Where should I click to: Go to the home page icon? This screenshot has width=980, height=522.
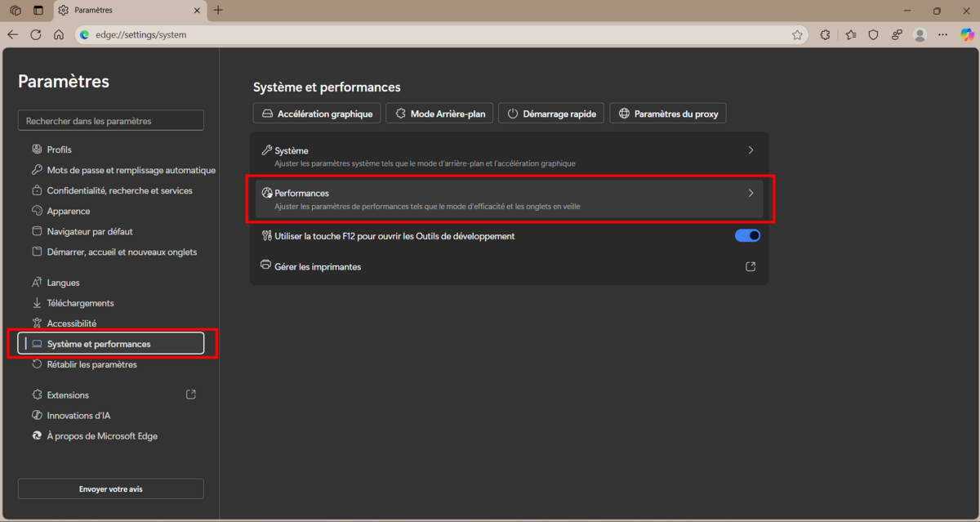pos(59,35)
